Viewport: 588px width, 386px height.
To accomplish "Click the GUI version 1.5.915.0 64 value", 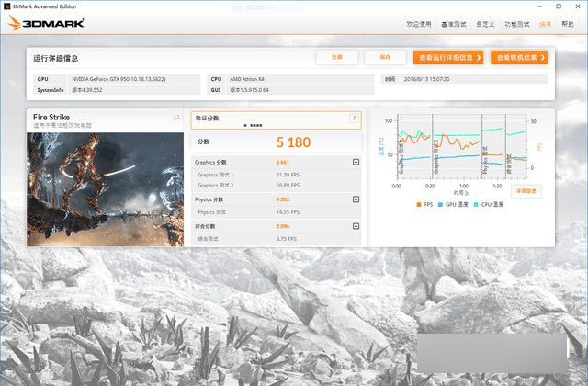I will tap(249, 90).
